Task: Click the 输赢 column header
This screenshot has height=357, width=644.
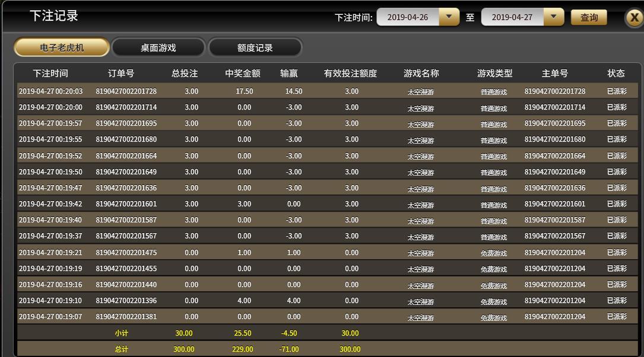Action: (x=288, y=74)
